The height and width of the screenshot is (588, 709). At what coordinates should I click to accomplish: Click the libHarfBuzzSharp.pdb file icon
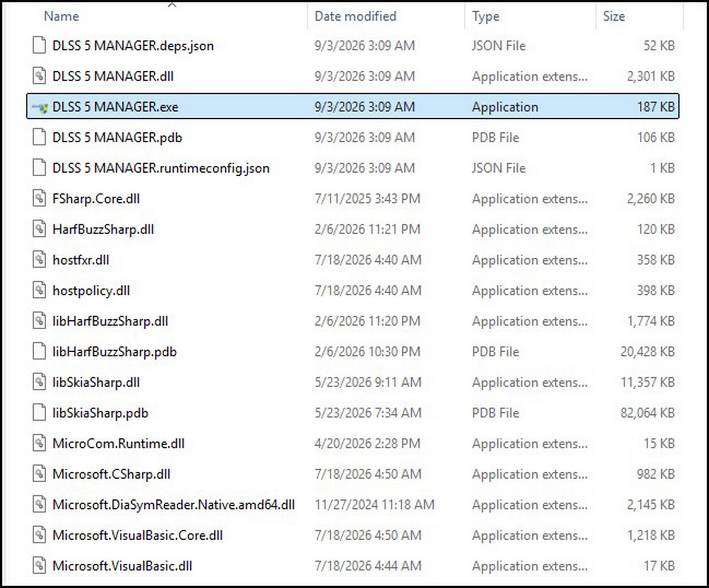point(39,352)
